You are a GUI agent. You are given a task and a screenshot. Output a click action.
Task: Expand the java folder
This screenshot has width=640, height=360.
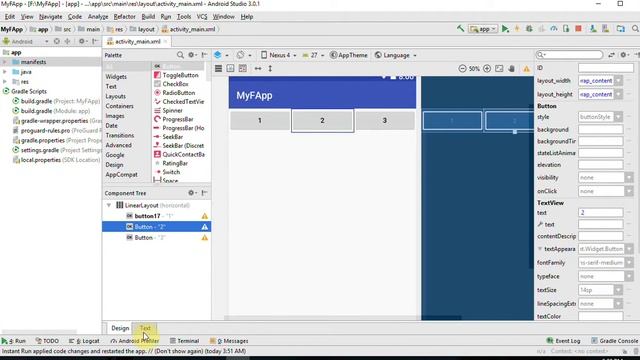pyautogui.click(x=5, y=72)
